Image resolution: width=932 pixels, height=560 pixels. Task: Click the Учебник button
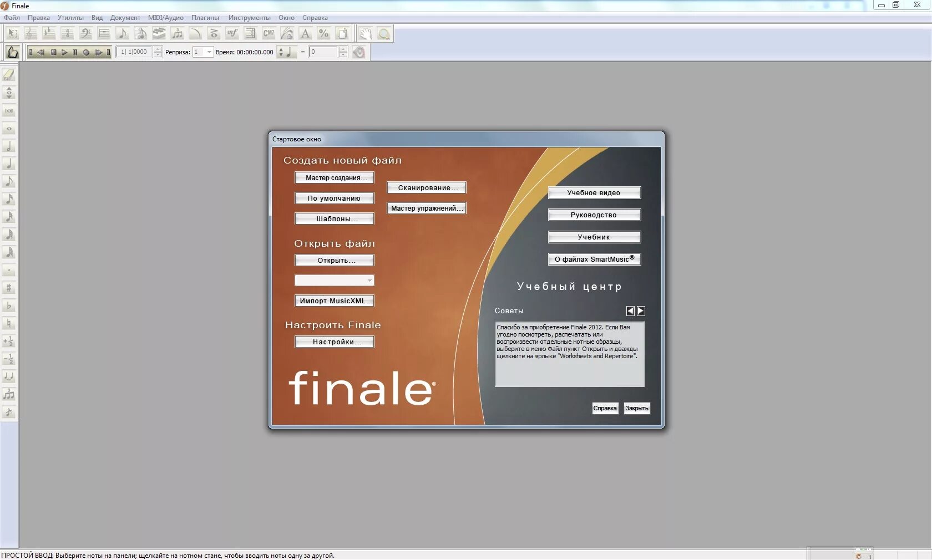(x=595, y=237)
